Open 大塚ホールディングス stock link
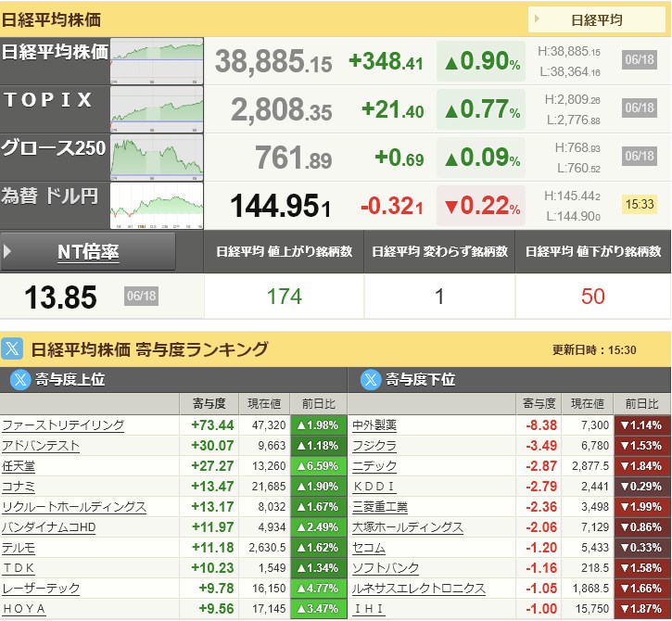The height and width of the screenshot is (621, 672). [x=408, y=527]
